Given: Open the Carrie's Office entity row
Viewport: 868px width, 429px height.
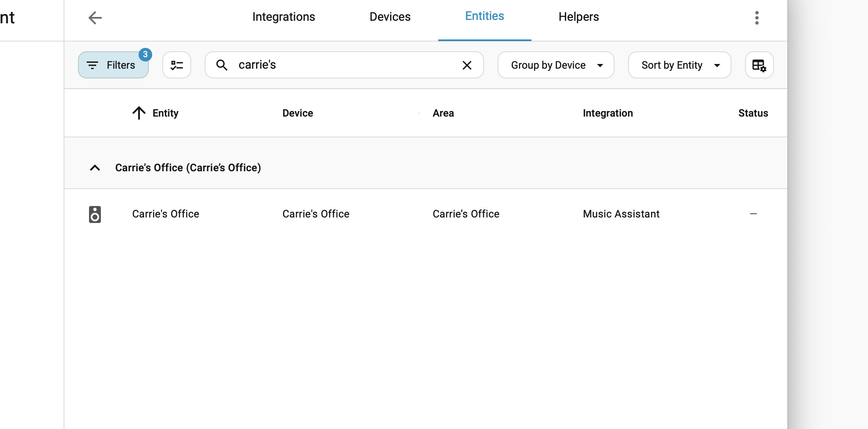Looking at the screenshot, I should 166,214.
